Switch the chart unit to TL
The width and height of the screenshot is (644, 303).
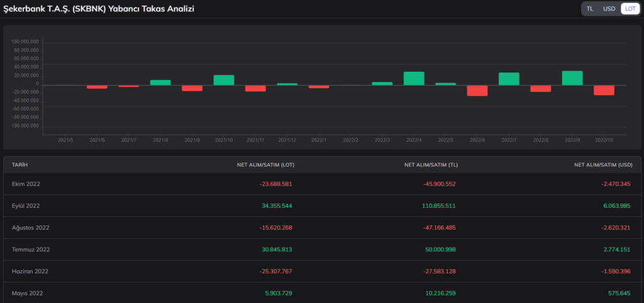[590, 9]
